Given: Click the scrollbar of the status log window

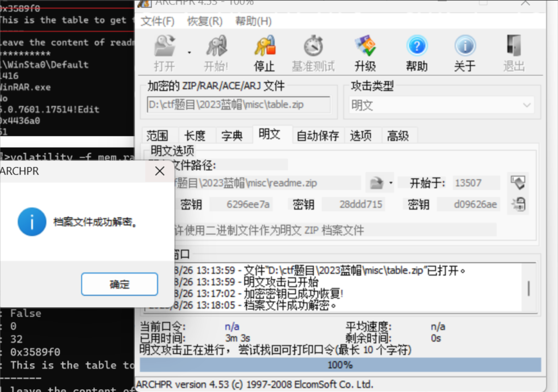Looking at the screenshot, I should [529, 288].
